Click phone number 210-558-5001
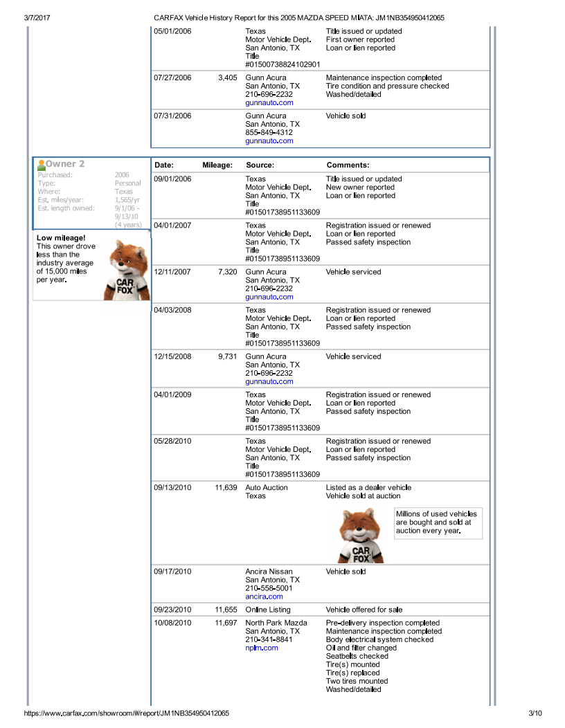 point(269,588)
